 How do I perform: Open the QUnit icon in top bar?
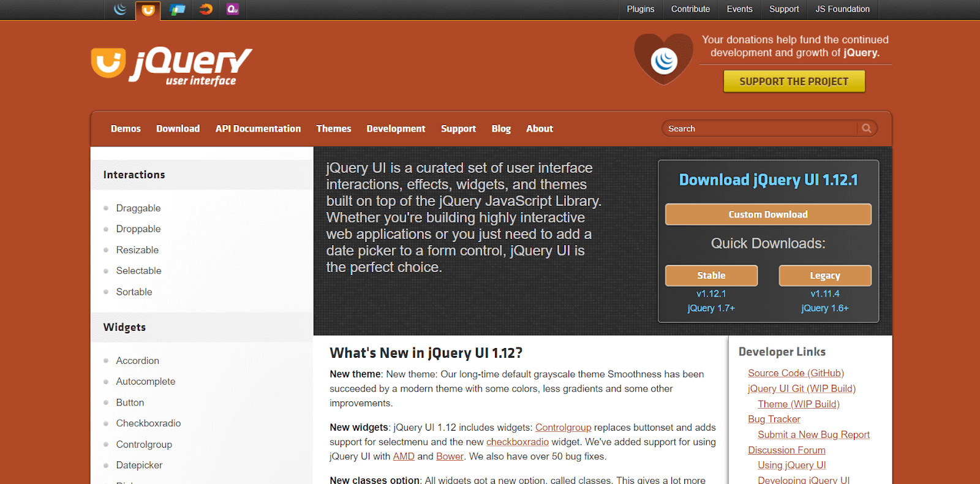pos(233,9)
